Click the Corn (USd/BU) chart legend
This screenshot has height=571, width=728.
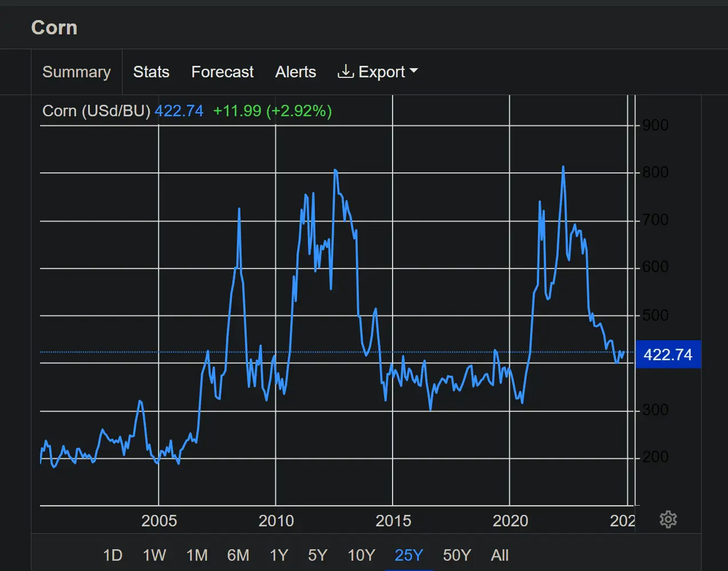point(96,111)
